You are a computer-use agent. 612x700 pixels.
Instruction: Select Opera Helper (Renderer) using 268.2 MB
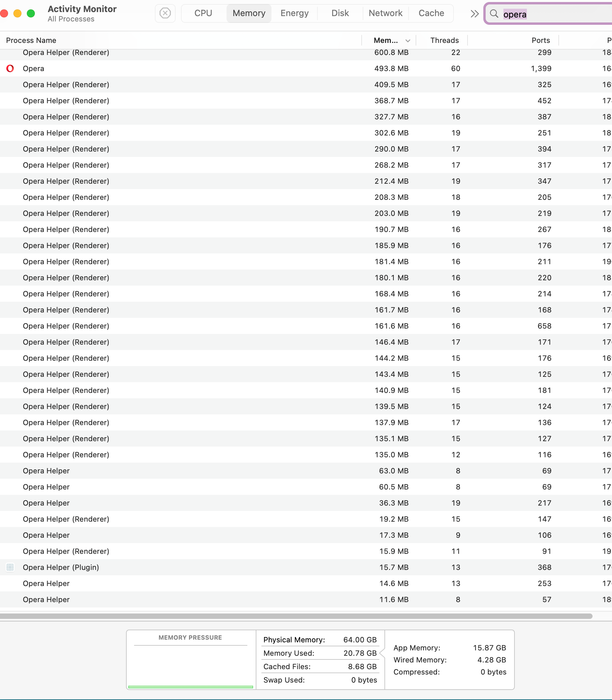(306, 165)
